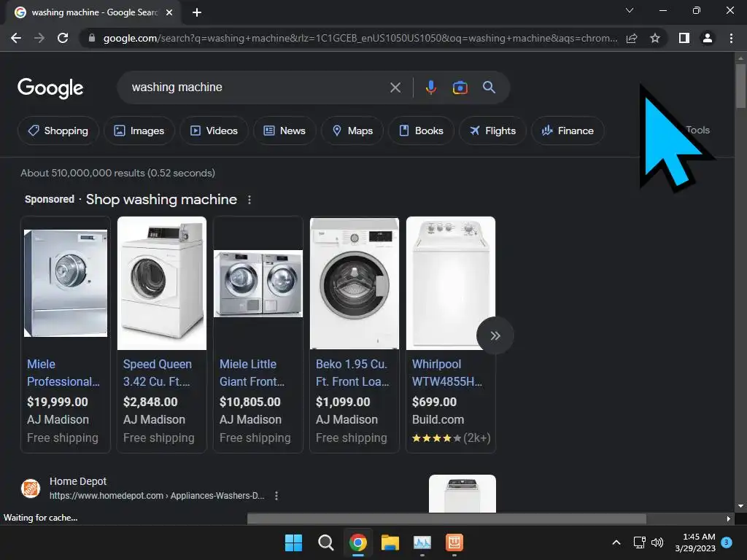Open the Windows Start menu

[x=293, y=542]
